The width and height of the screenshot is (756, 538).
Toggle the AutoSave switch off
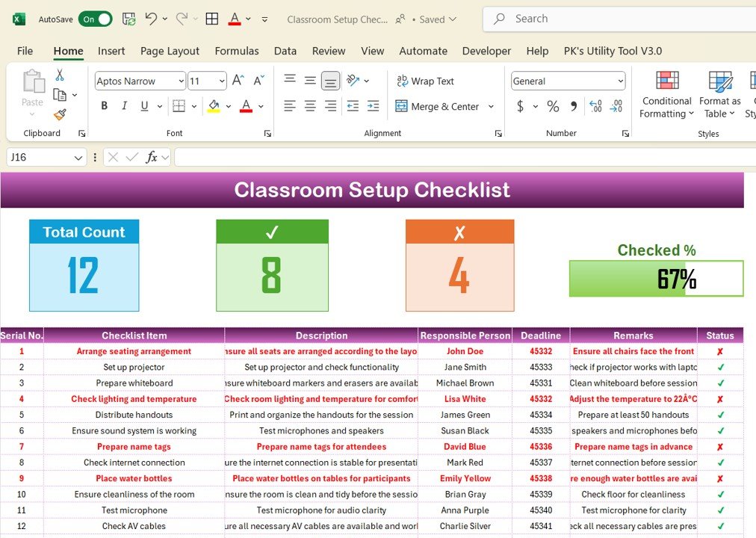[95, 19]
